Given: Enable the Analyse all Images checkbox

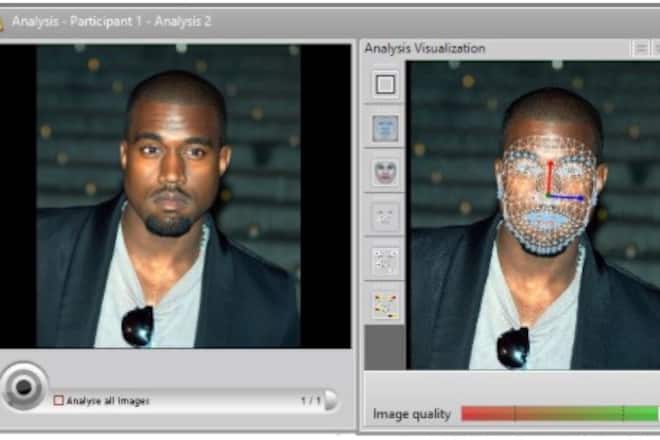Looking at the screenshot, I should click(59, 400).
